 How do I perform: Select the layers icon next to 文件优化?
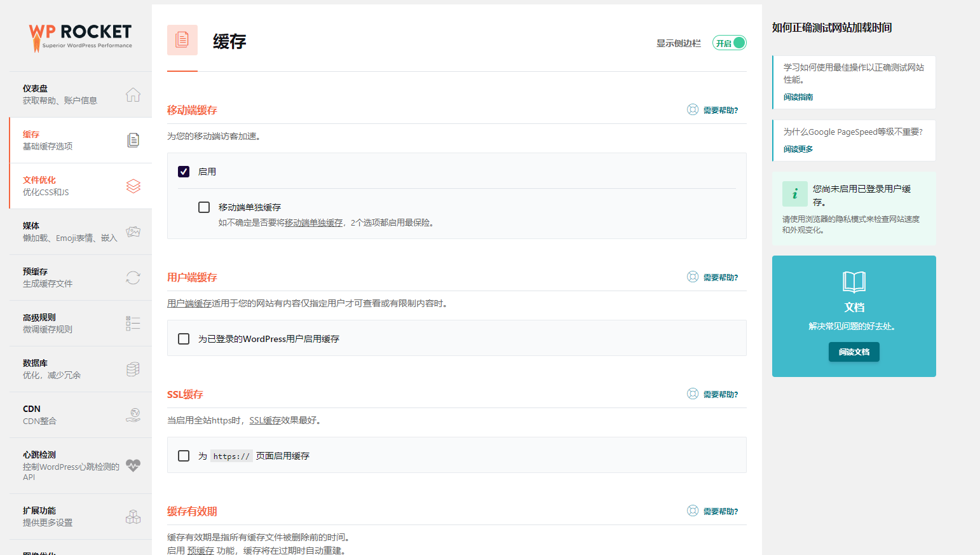(133, 186)
